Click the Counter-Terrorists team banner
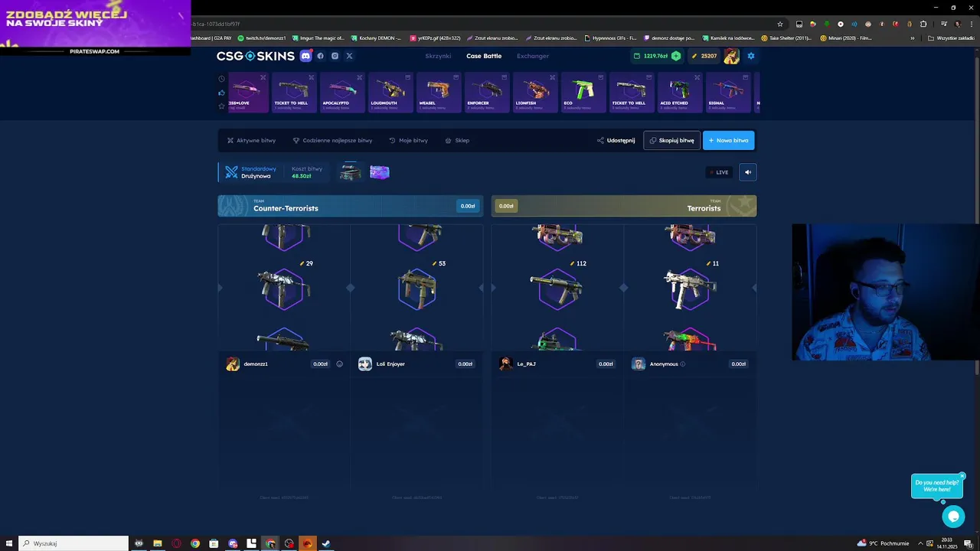The width and height of the screenshot is (980, 551). pos(351,206)
